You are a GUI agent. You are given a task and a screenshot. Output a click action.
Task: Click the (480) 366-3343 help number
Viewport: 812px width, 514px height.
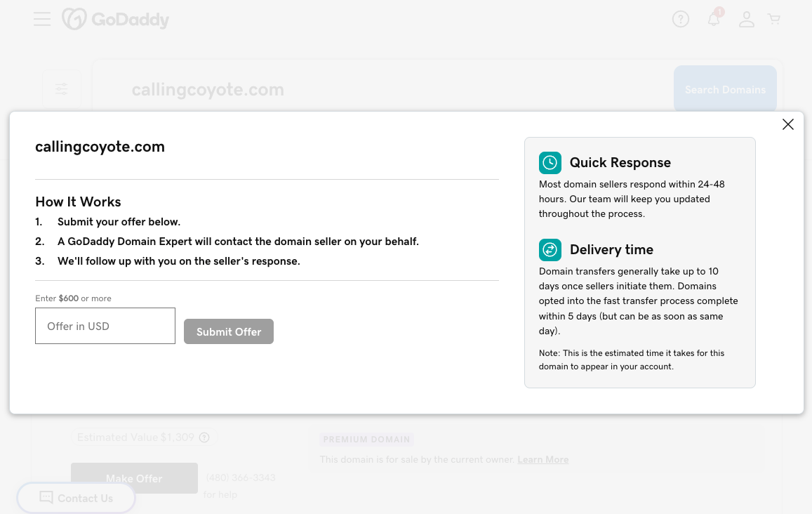coord(240,477)
